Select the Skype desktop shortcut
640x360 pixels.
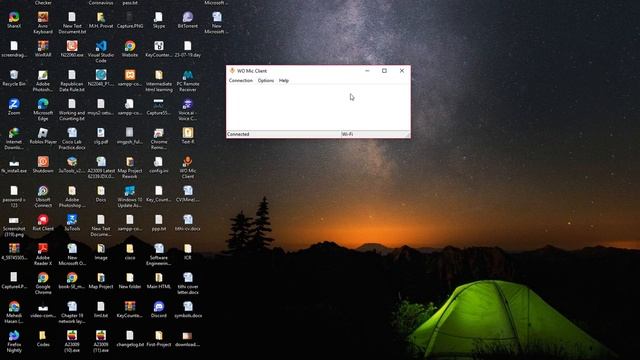[159, 20]
